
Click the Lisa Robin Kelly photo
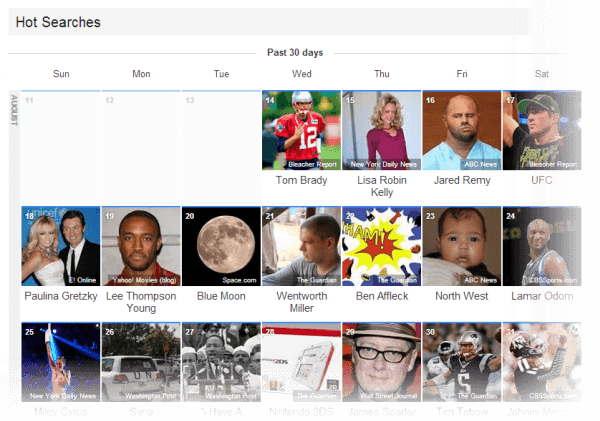pos(381,130)
